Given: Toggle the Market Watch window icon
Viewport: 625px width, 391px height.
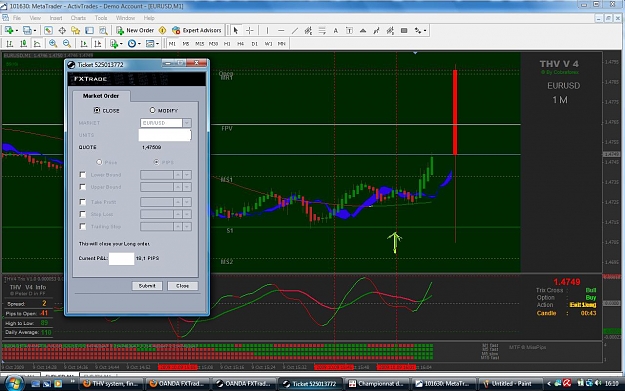Looking at the screenshot, I should pos(48,30).
